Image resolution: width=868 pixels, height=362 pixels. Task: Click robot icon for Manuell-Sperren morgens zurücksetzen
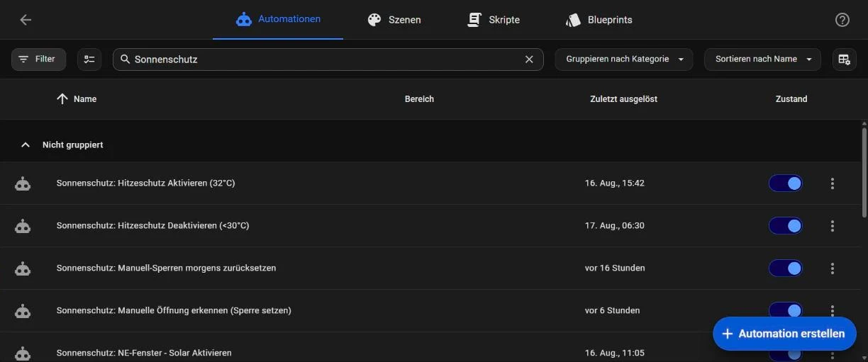tap(23, 268)
